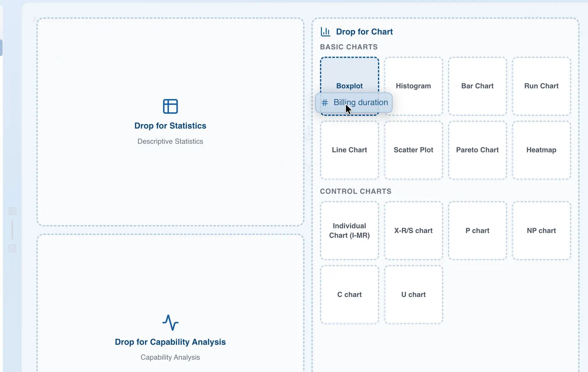This screenshot has width=588, height=372.
Task: Choose the P chart control chart
Action: [x=477, y=230]
